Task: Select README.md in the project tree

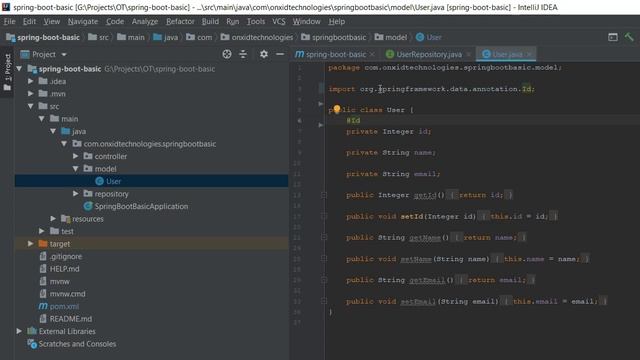Action: pos(70,318)
